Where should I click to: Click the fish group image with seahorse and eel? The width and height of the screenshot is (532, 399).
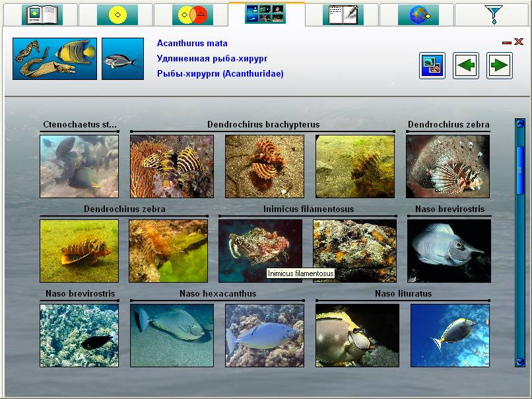pos(55,59)
